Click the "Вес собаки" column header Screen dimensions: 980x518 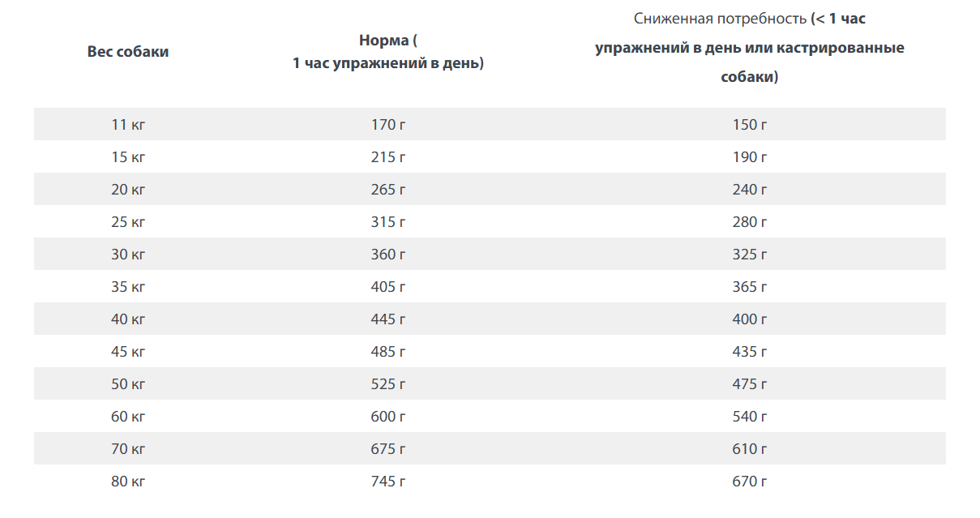point(128,52)
